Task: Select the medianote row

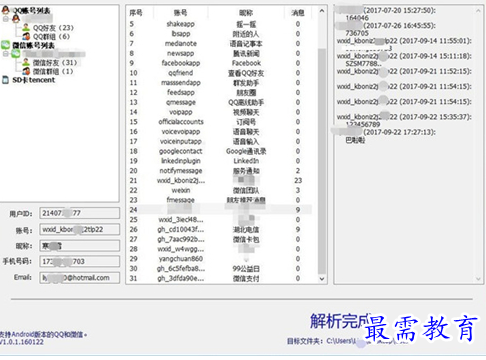Action: pos(220,43)
